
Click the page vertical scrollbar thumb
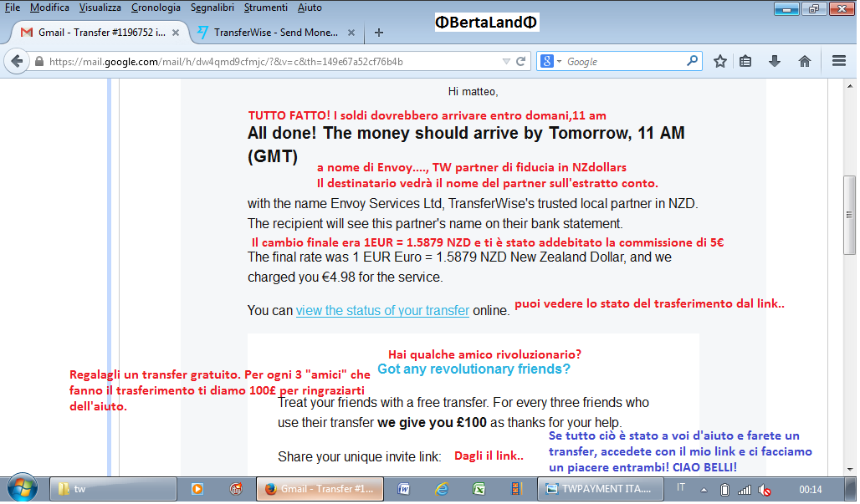pyautogui.click(x=849, y=214)
